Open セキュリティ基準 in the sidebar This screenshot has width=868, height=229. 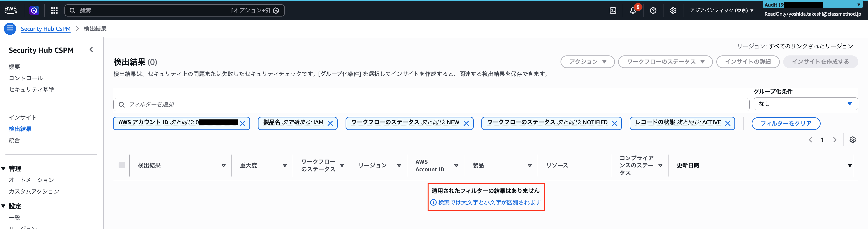tap(31, 90)
